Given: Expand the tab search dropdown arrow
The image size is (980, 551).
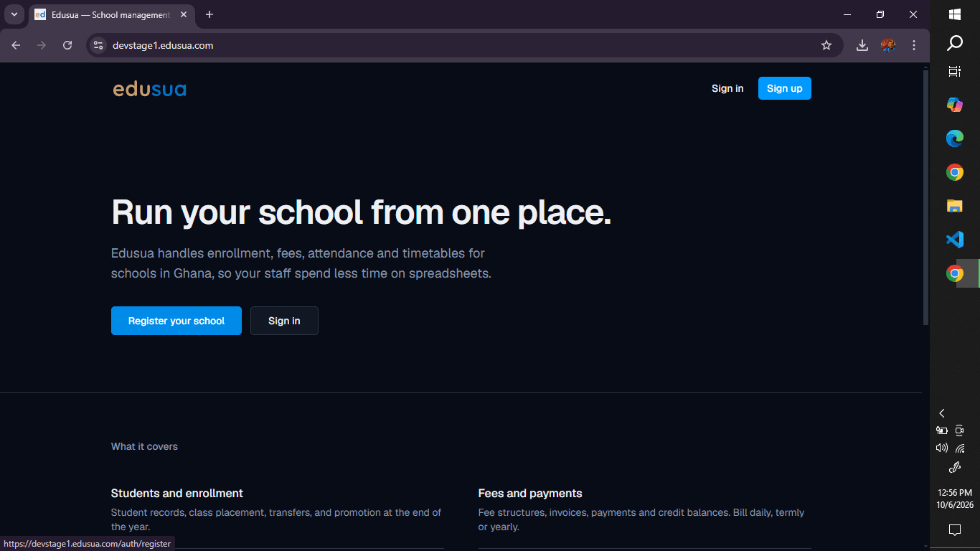Looking at the screenshot, I should coord(14,14).
